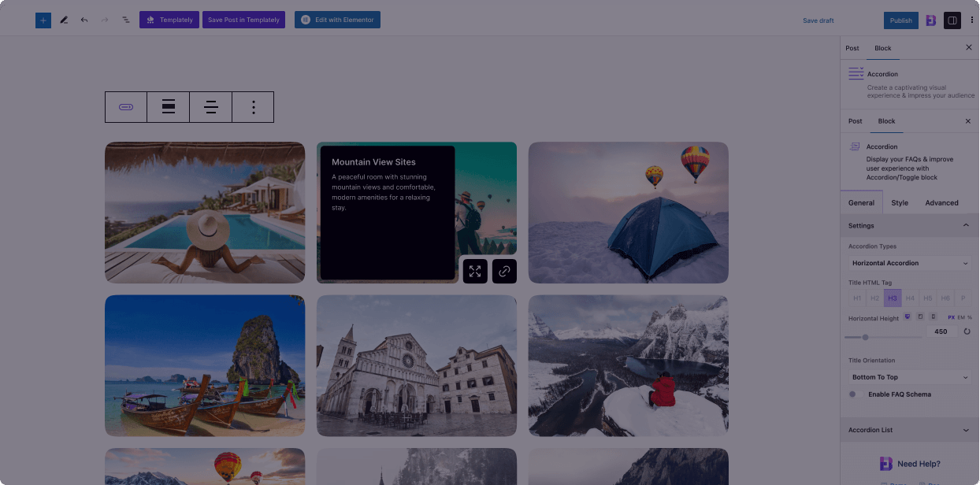
Task: Switch to the Style tab
Action: [900, 202]
